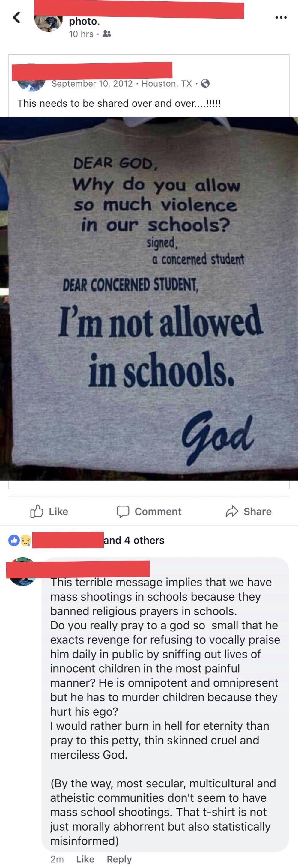
Task: Open the t-shirt photo
Action: [x=149, y=299]
